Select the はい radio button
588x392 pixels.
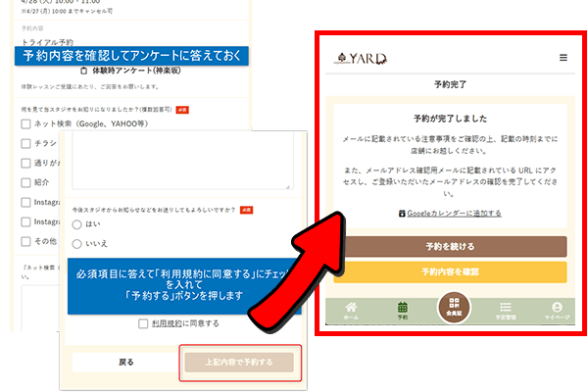point(76,224)
